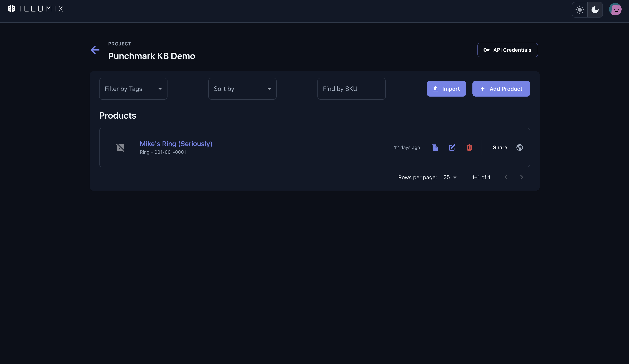Open the Sort by dropdown
Viewport: 629px width, 364px height.
[x=242, y=89]
